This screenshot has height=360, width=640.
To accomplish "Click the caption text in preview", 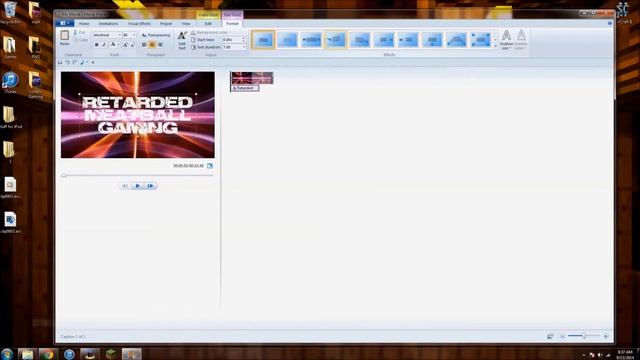I will (x=138, y=115).
